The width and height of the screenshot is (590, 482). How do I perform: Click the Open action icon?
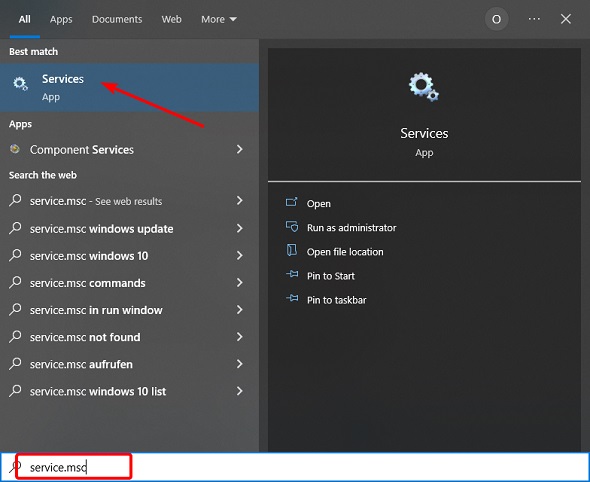292,203
